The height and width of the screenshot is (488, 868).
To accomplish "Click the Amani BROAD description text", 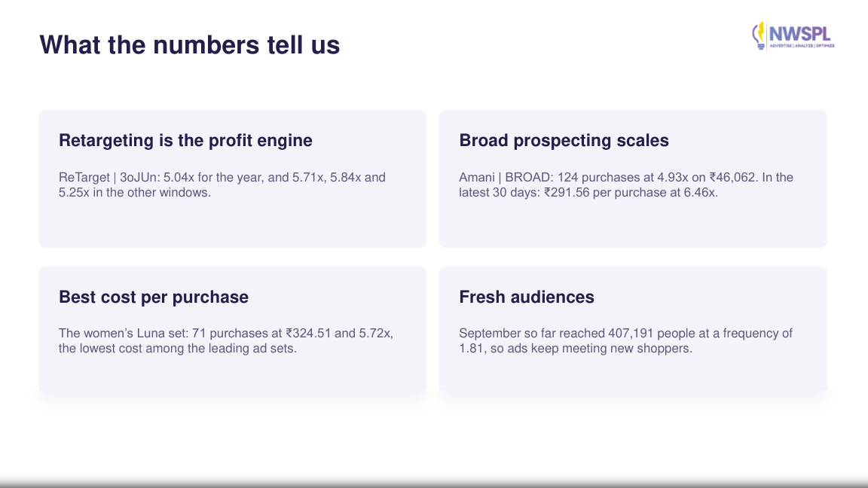I will (x=626, y=185).
